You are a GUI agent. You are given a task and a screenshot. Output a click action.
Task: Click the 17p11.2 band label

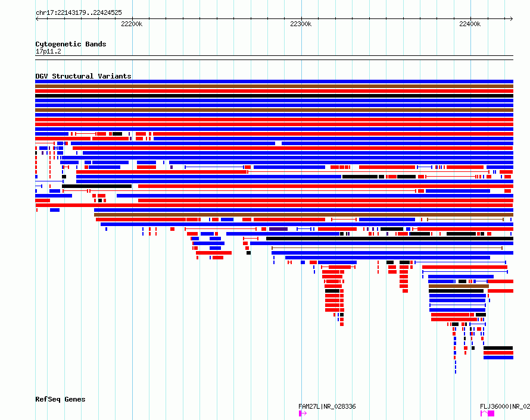pyautogui.click(x=48, y=51)
